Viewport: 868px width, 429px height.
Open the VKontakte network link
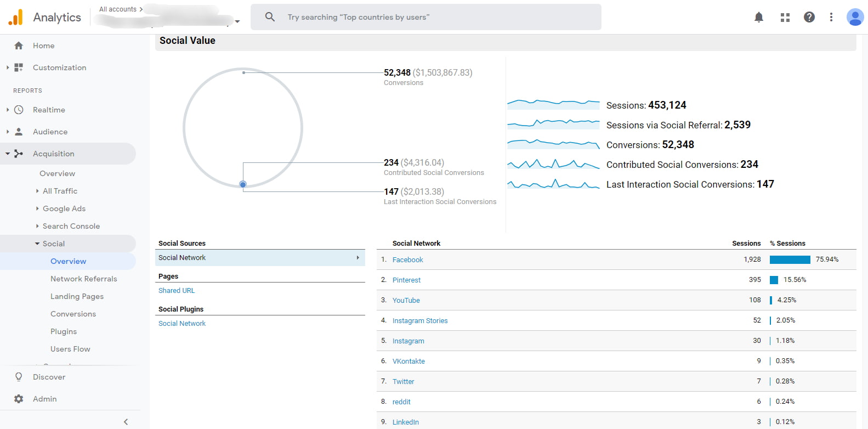[409, 362]
